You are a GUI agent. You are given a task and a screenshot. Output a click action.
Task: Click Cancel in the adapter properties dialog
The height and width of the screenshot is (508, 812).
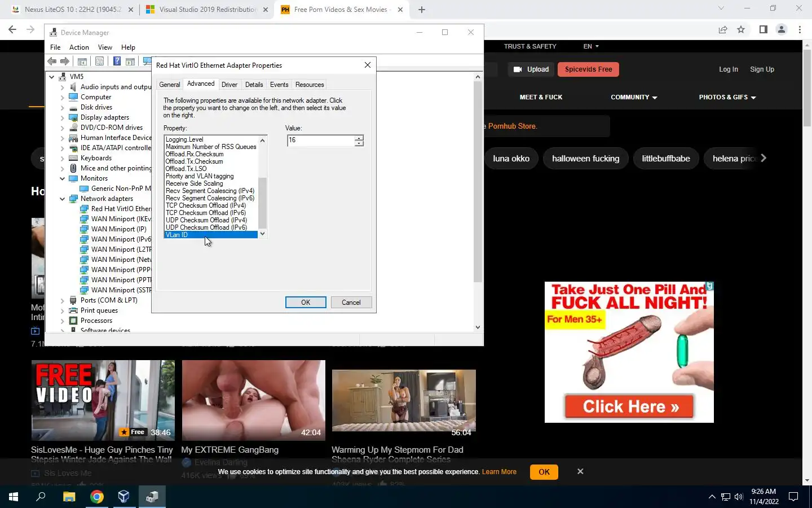(351, 303)
